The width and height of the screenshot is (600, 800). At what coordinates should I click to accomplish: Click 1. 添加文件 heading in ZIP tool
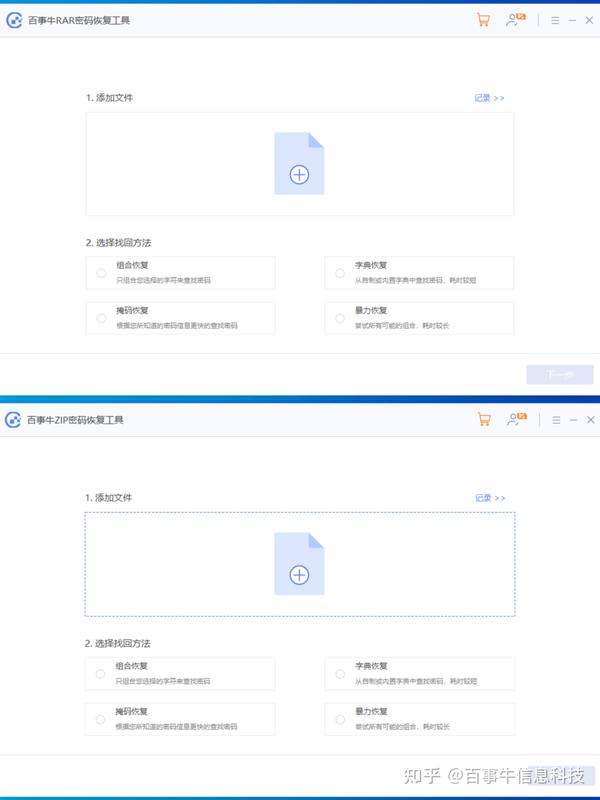point(108,497)
